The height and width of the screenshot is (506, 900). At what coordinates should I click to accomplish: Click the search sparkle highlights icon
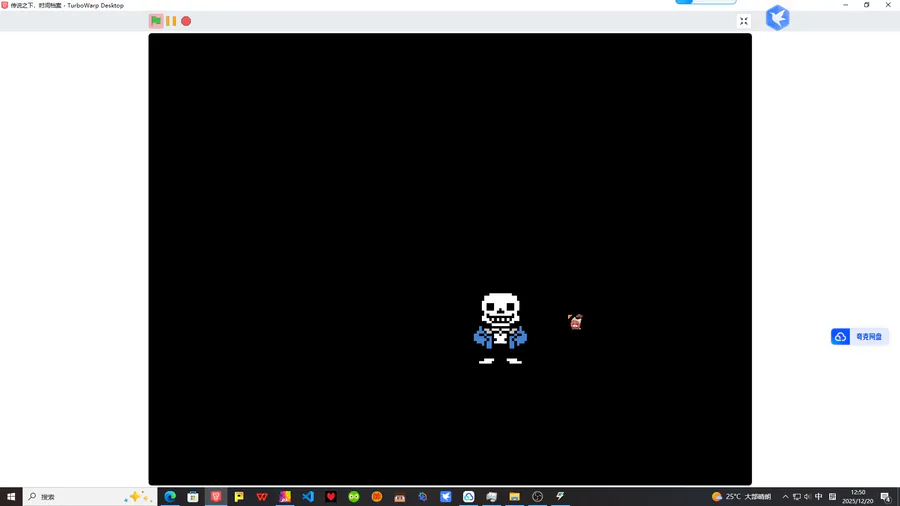[x=138, y=496]
